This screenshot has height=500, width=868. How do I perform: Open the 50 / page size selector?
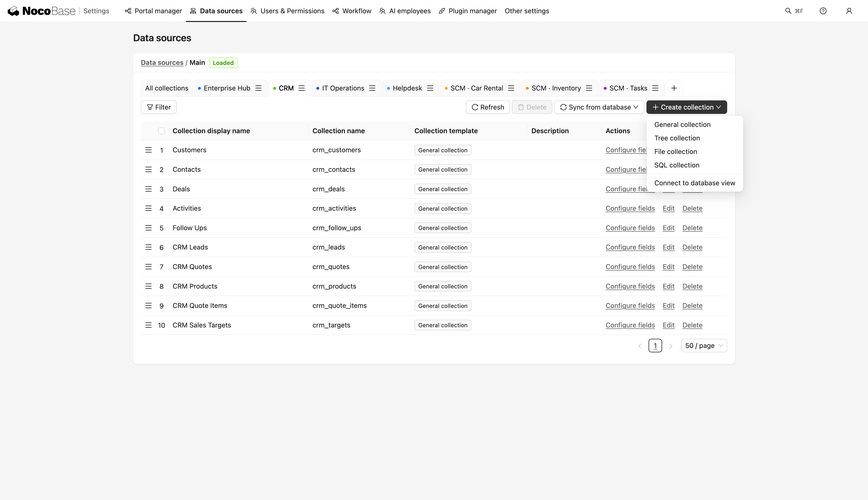[x=704, y=346]
